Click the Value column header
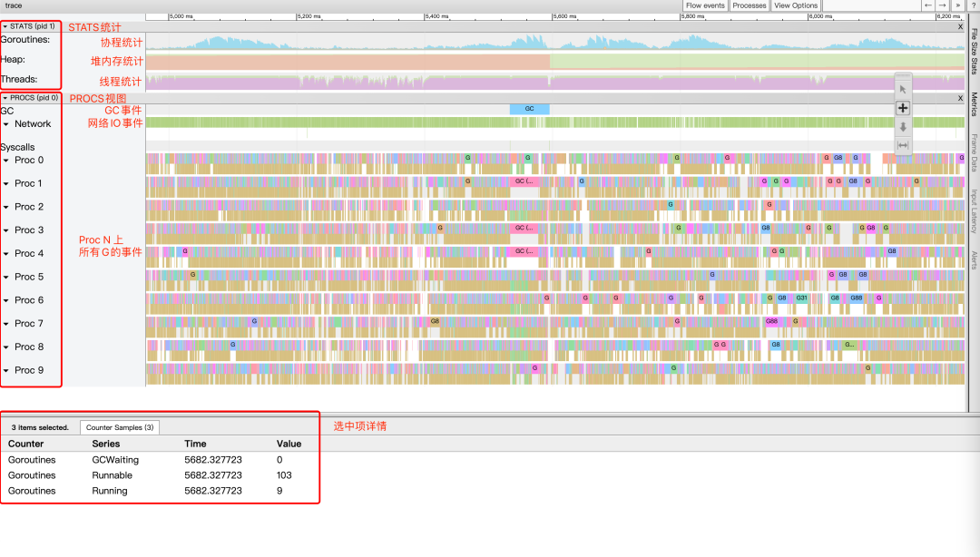Screen dimensions: 980x557 289,444
